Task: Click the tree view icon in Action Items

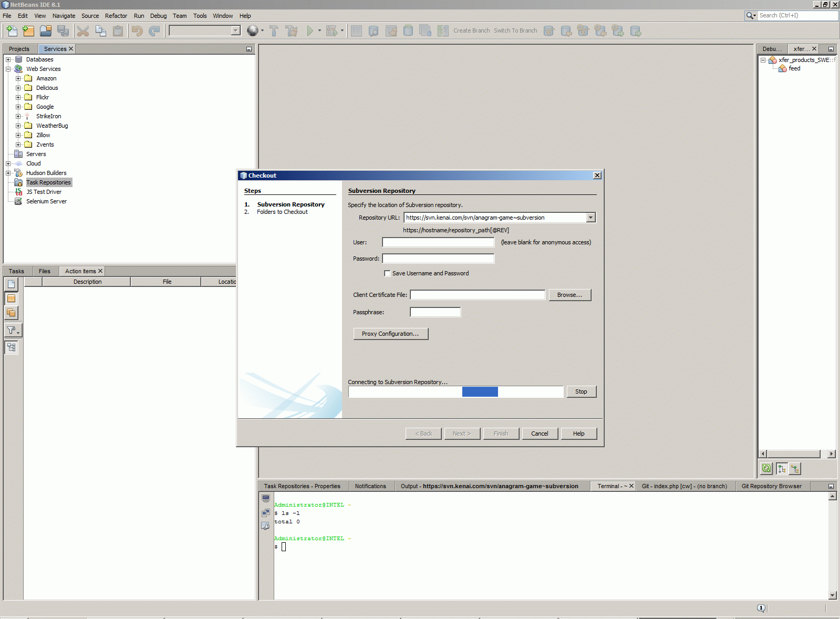Action: point(12,347)
